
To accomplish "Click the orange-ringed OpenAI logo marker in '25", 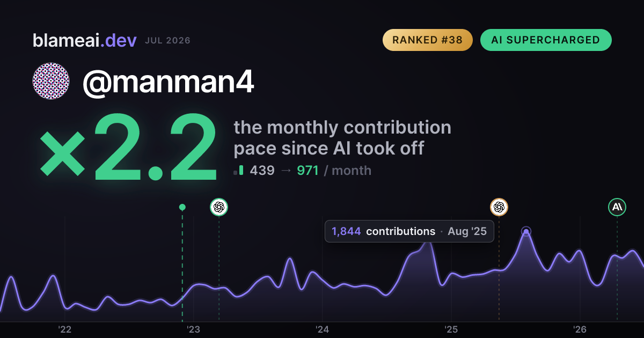I will (x=499, y=207).
